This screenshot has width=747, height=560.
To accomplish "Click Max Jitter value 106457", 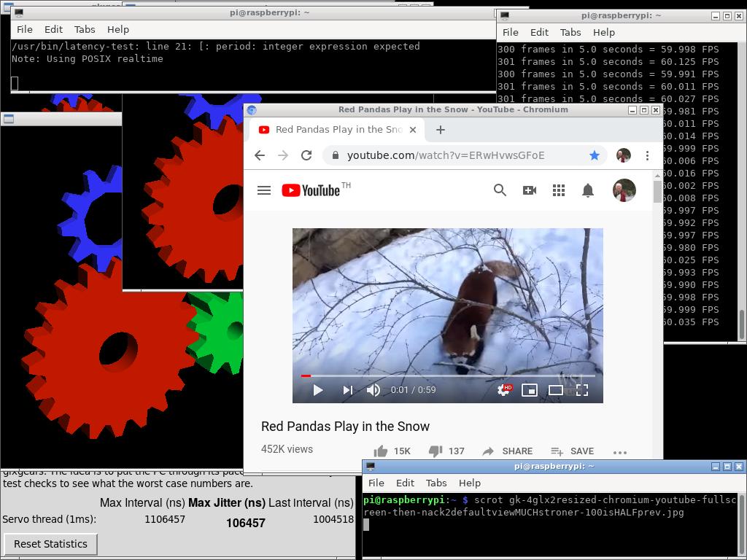I will pyautogui.click(x=246, y=523).
